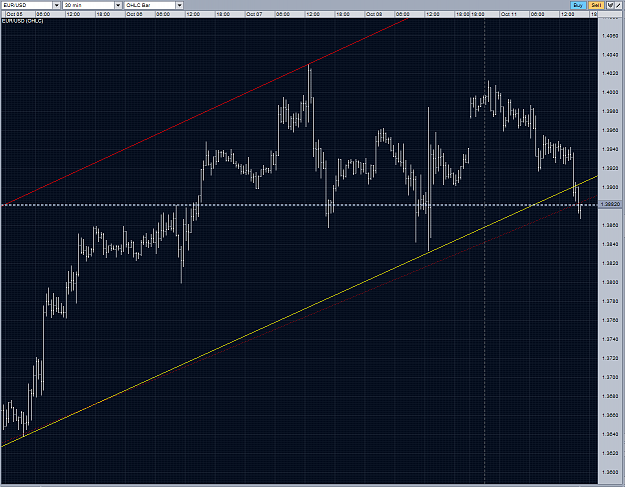Click the Oct 07 date on time axis
The height and width of the screenshot is (487, 625).
pos(254,14)
